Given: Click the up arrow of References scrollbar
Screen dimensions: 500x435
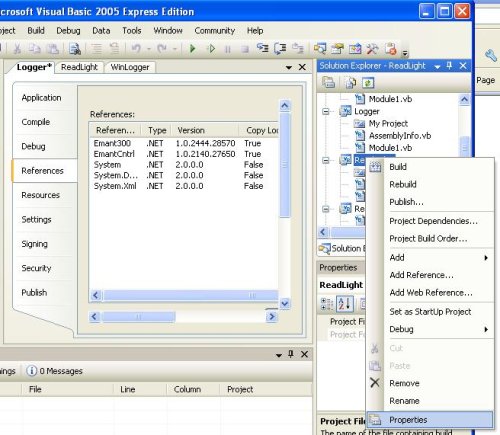Looking at the screenshot, I should (x=285, y=106).
